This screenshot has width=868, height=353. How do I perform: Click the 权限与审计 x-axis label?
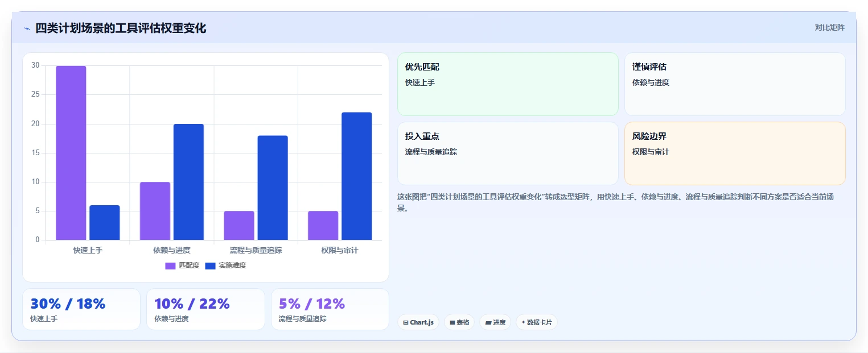coord(340,250)
